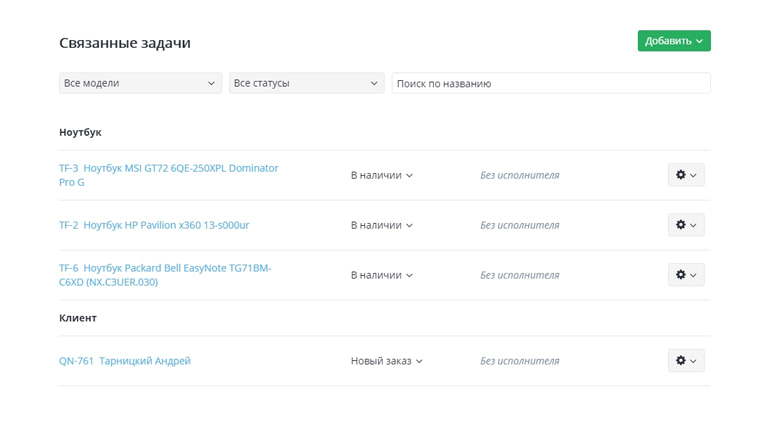This screenshot has width=775, height=430.
Task: Open gear settings menu for TF-2 row
Action: tap(686, 225)
